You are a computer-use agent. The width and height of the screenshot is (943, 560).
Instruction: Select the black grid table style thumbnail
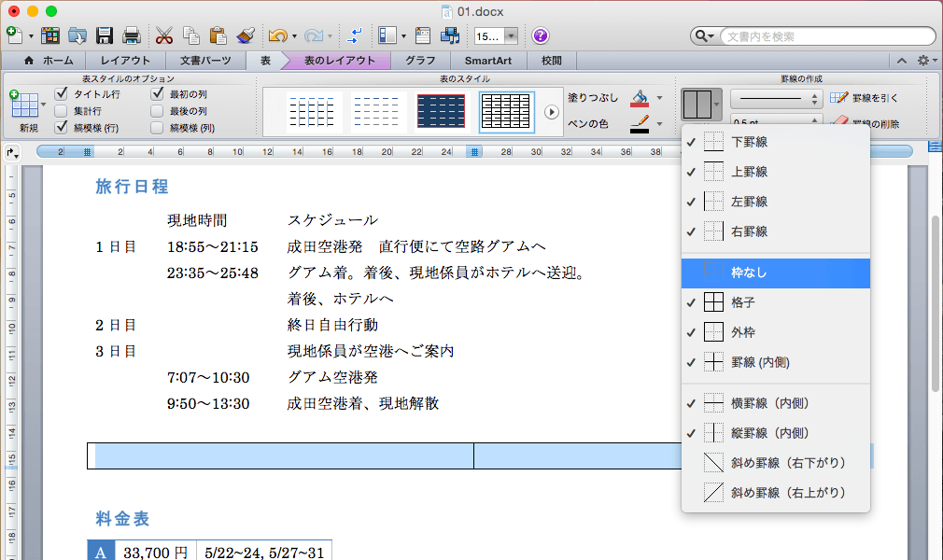point(506,112)
